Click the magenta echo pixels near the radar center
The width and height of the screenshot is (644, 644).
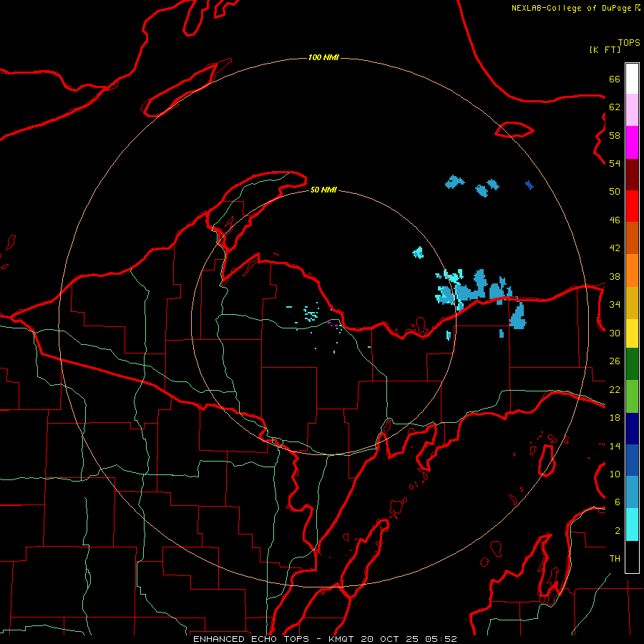[x=334, y=324]
